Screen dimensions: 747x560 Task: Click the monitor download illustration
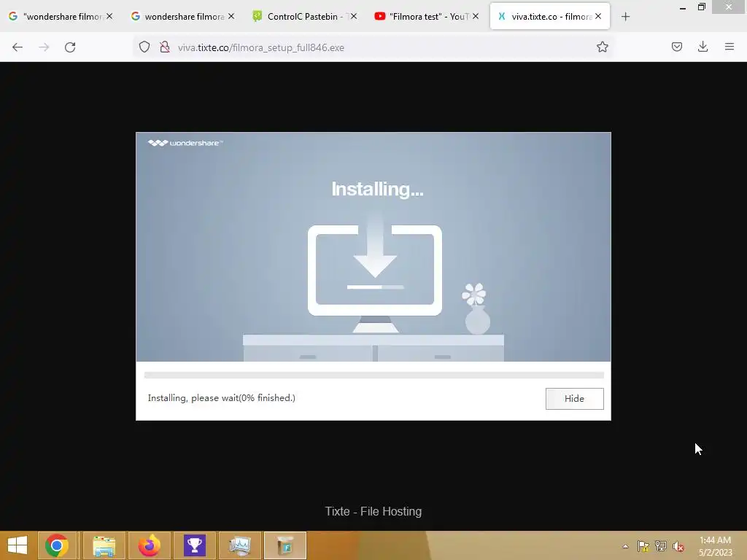coord(375,273)
